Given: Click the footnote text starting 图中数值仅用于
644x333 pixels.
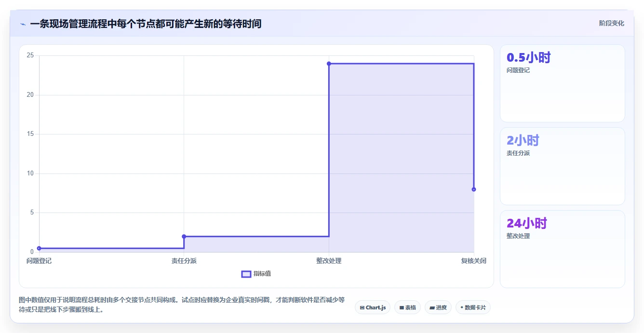Looking at the screenshot, I should point(182,305).
